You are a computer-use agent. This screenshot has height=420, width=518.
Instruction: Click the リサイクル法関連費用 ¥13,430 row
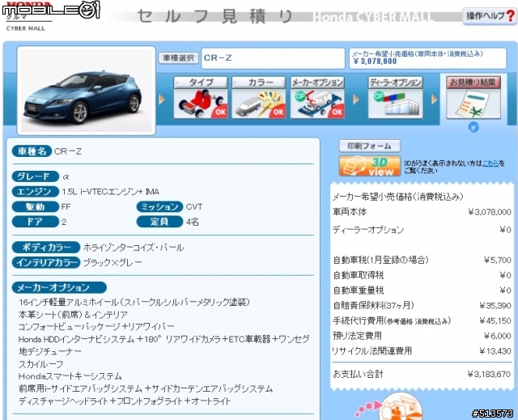[x=422, y=351]
